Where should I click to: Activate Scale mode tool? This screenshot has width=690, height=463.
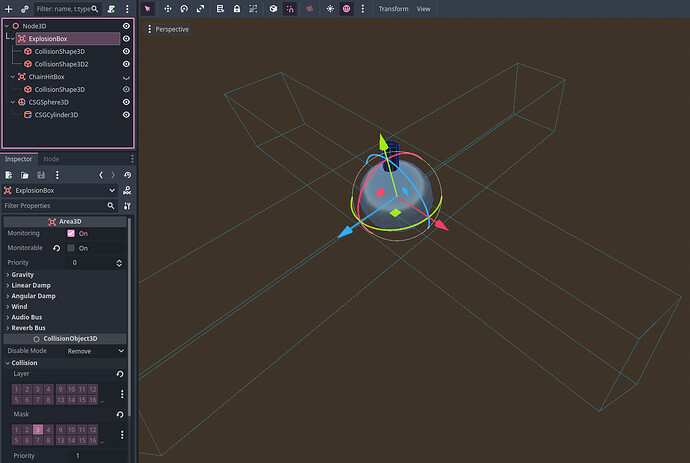click(x=200, y=9)
